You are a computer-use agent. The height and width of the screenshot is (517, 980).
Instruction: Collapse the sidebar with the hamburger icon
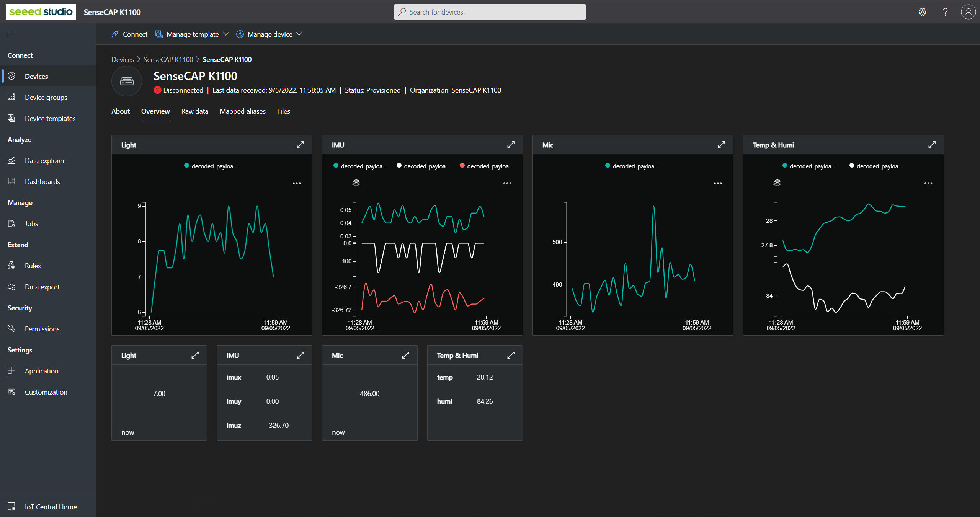pyautogui.click(x=11, y=34)
